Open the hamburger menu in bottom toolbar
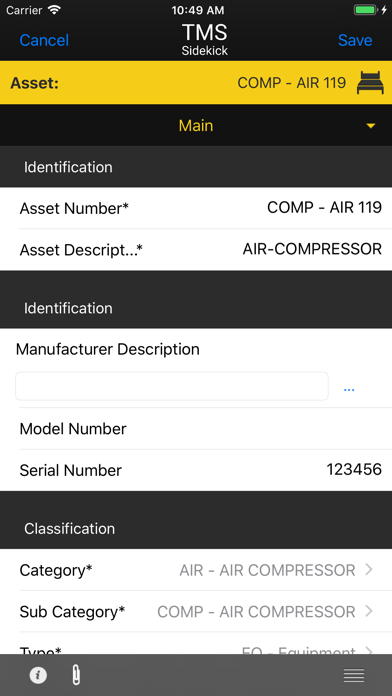This screenshot has width=392, height=696. point(354,675)
